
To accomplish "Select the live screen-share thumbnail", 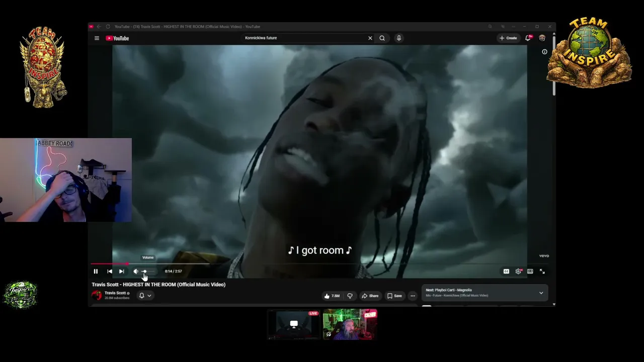I will pos(294,324).
